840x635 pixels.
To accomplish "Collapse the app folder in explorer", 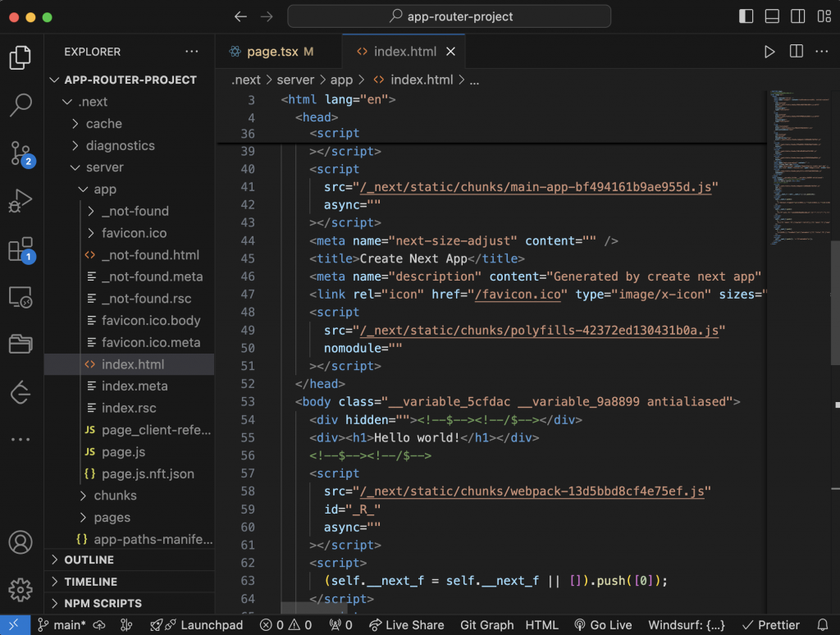I will coord(129,190).
